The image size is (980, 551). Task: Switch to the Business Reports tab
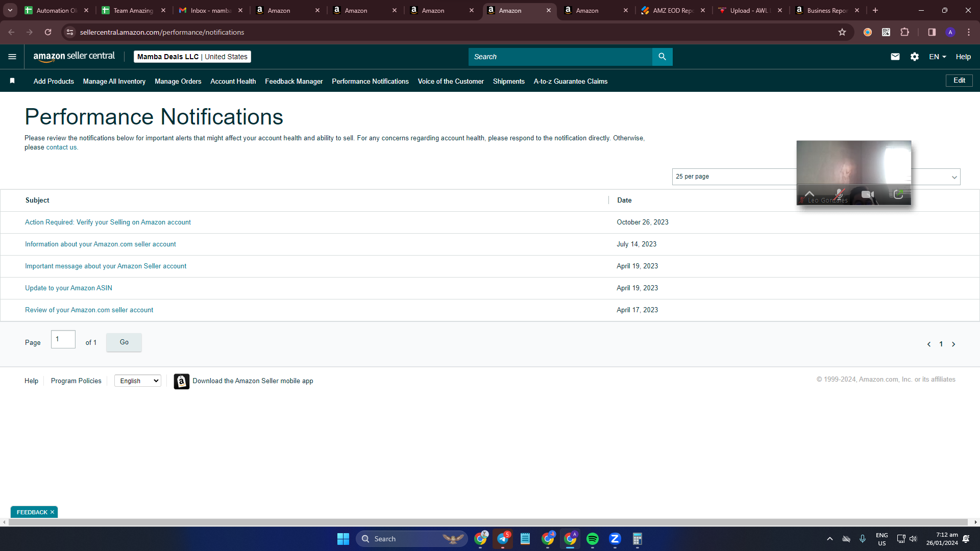point(827,10)
